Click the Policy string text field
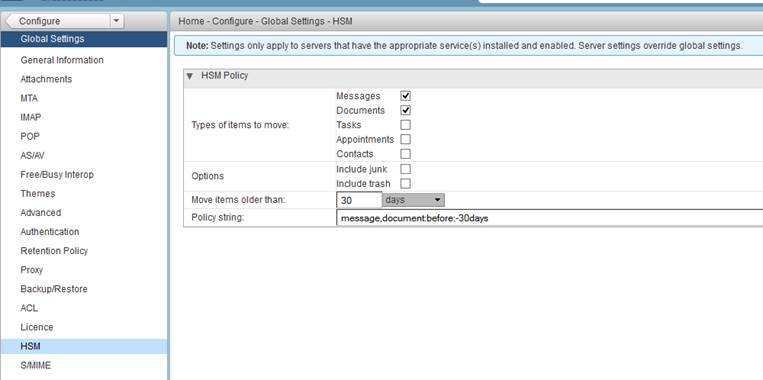 pyautogui.click(x=549, y=218)
